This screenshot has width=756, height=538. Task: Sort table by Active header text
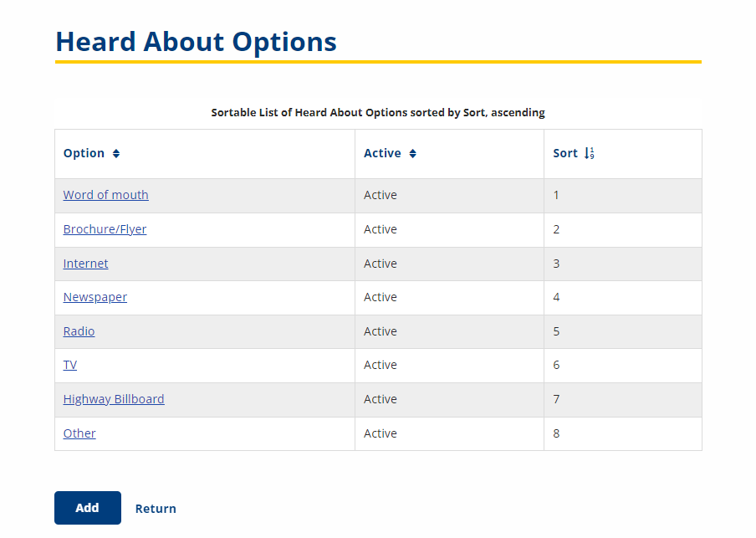[382, 154]
